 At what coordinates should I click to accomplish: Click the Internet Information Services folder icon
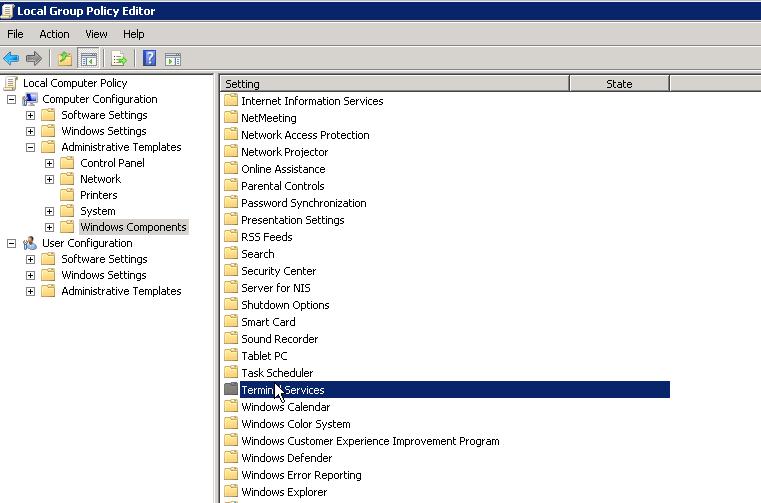231,101
